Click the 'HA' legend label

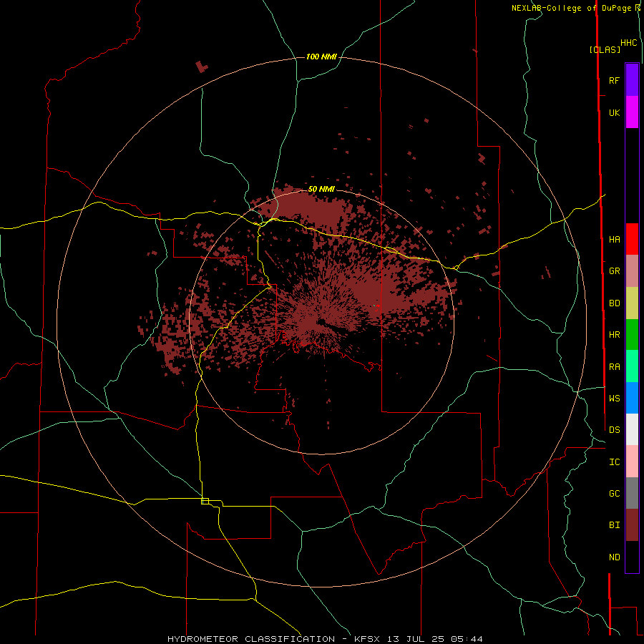coord(614,239)
